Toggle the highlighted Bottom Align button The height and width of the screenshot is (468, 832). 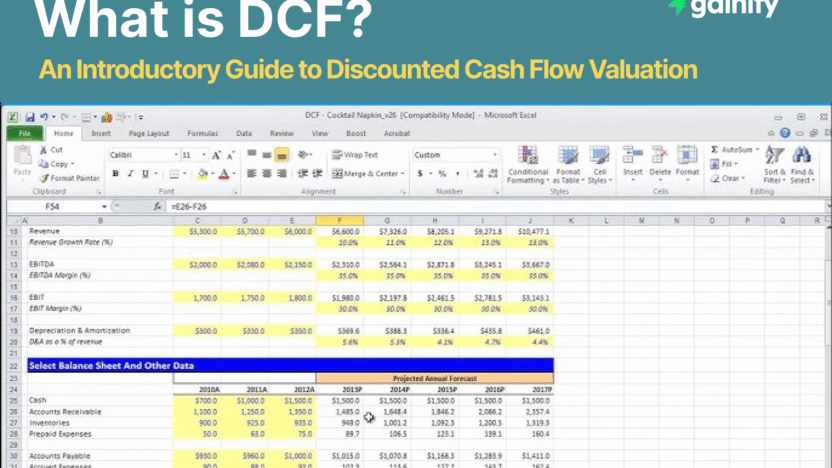pos(282,154)
